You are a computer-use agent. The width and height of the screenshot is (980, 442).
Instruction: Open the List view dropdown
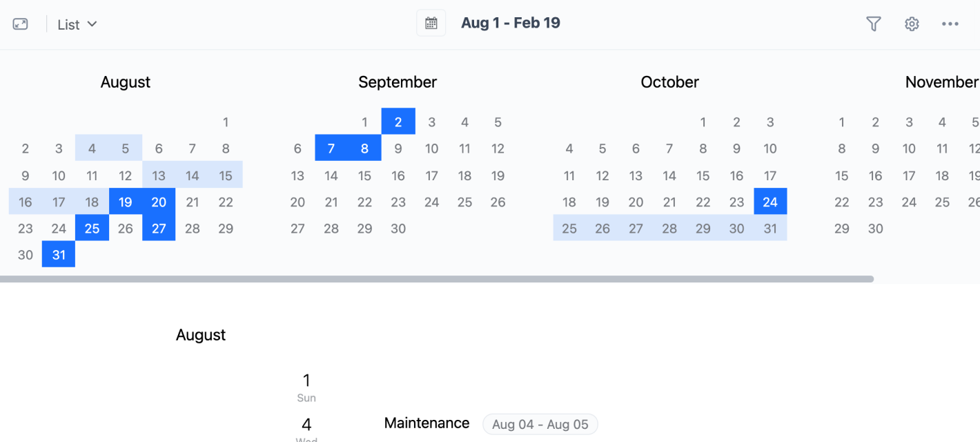(77, 24)
